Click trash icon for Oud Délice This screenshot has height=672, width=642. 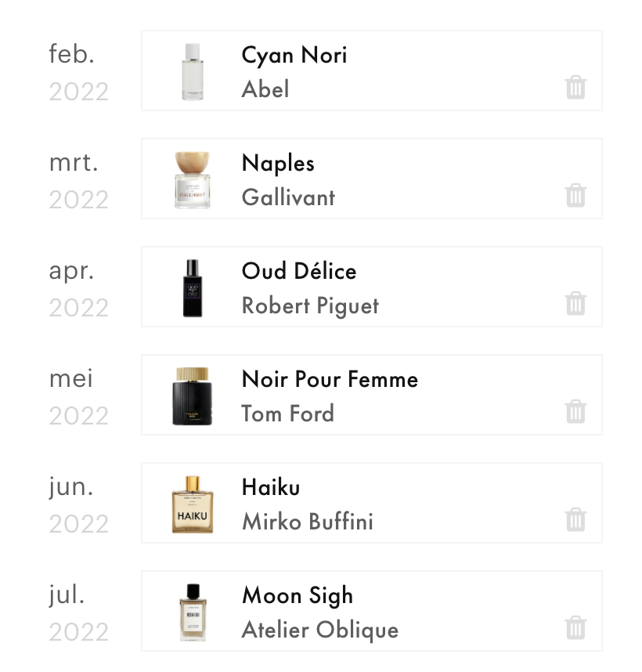(575, 303)
